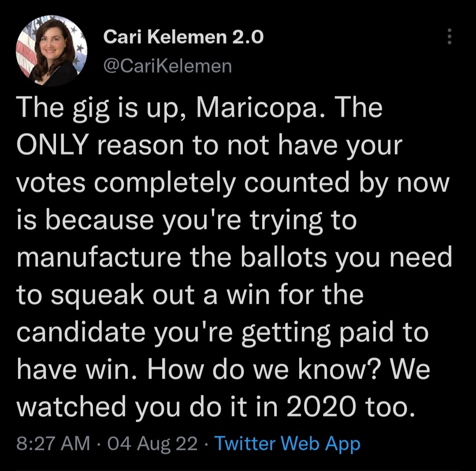476x471 pixels.
Task: Click the word watched in the last line
Action: click(x=71, y=407)
